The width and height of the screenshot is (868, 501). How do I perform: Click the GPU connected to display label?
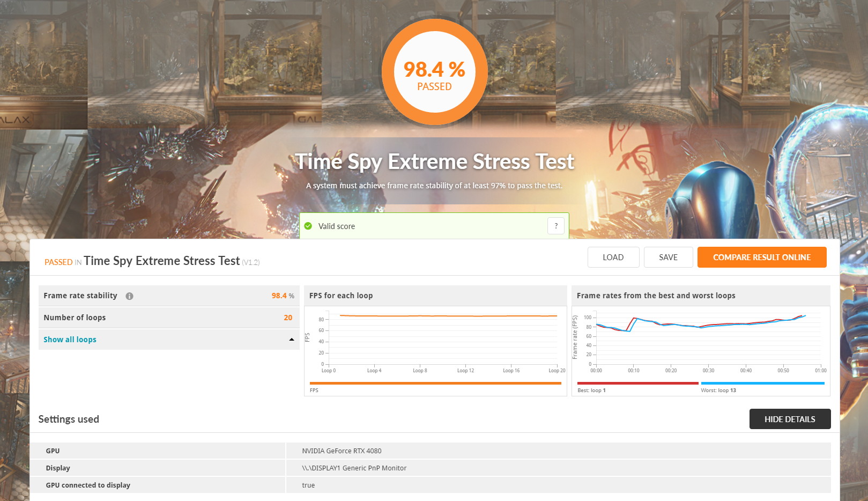click(x=88, y=485)
